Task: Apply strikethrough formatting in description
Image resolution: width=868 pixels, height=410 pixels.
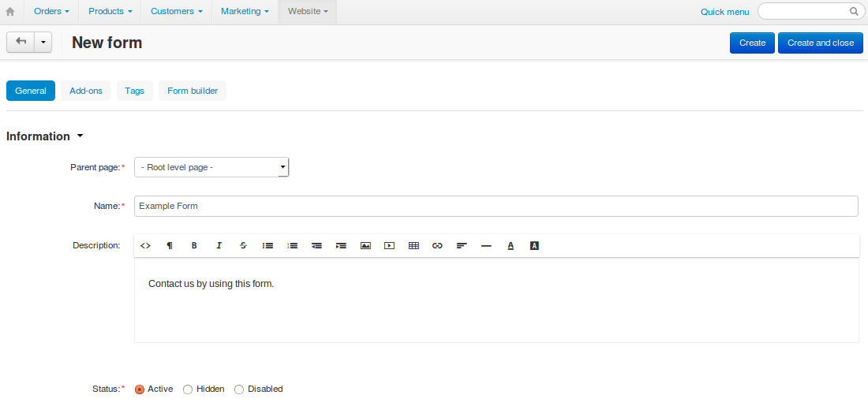Action: click(243, 246)
